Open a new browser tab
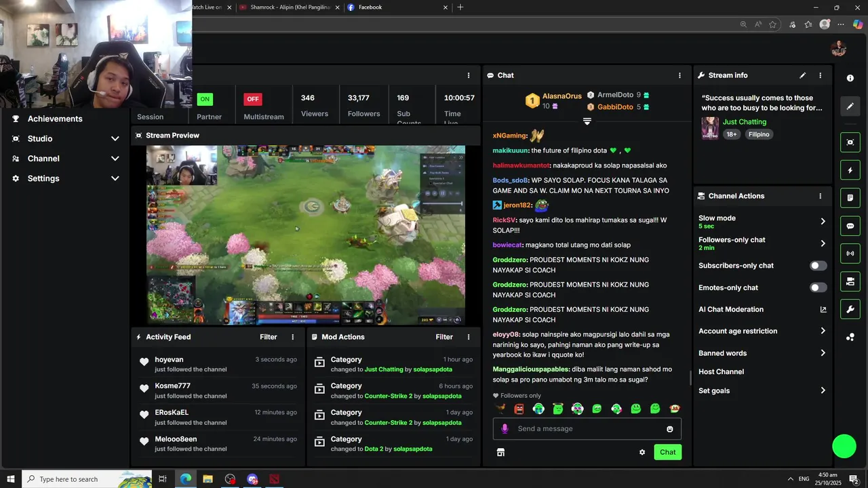Image resolution: width=868 pixels, height=488 pixels. [x=460, y=7]
